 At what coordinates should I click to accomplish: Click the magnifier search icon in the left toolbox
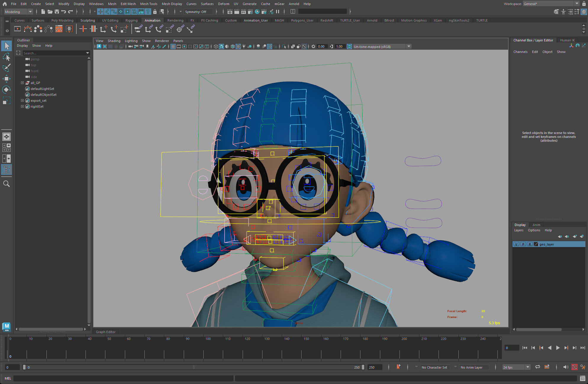click(x=7, y=184)
